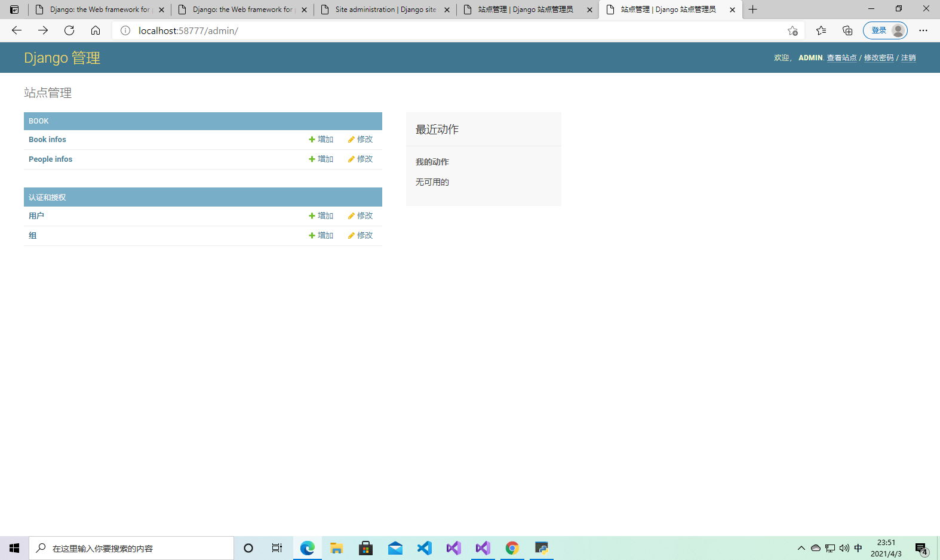Click 修改 for 用户
The height and width of the screenshot is (560, 940).
pos(361,216)
